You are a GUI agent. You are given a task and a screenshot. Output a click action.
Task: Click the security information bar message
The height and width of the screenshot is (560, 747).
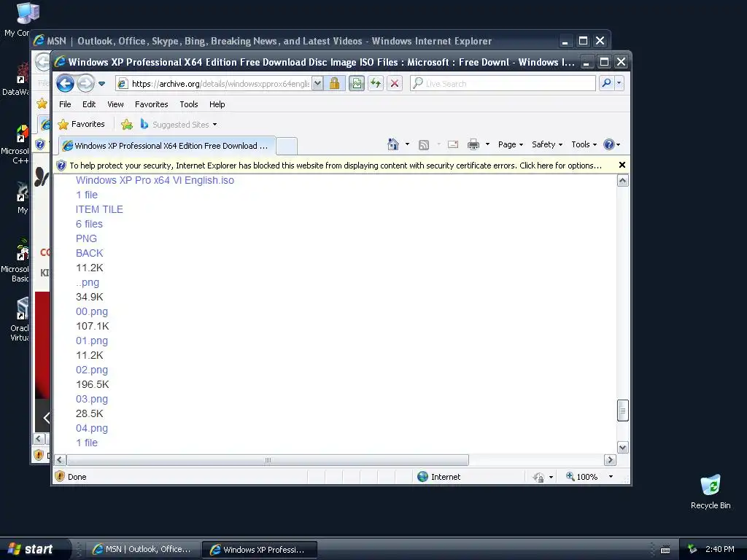click(336, 166)
